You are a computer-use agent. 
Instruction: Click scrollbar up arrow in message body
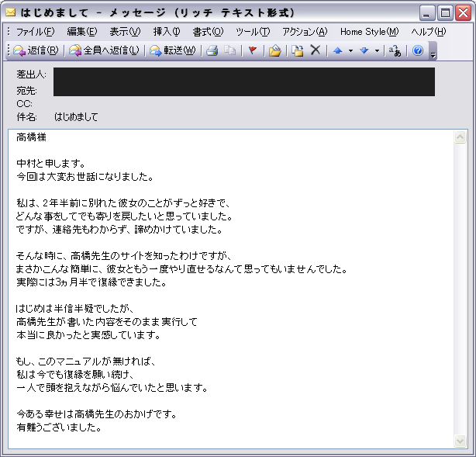pyautogui.click(x=460, y=137)
